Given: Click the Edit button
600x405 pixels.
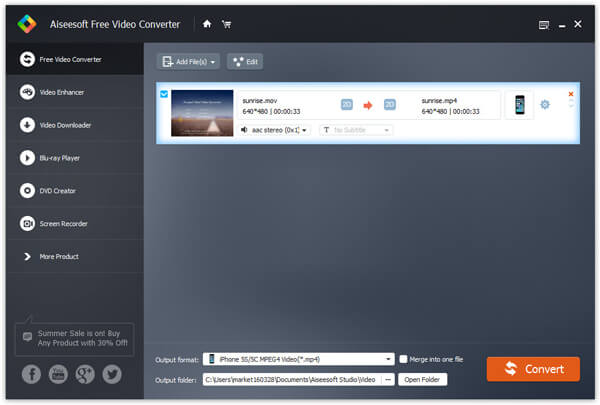Looking at the screenshot, I should pyautogui.click(x=245, y=62).
